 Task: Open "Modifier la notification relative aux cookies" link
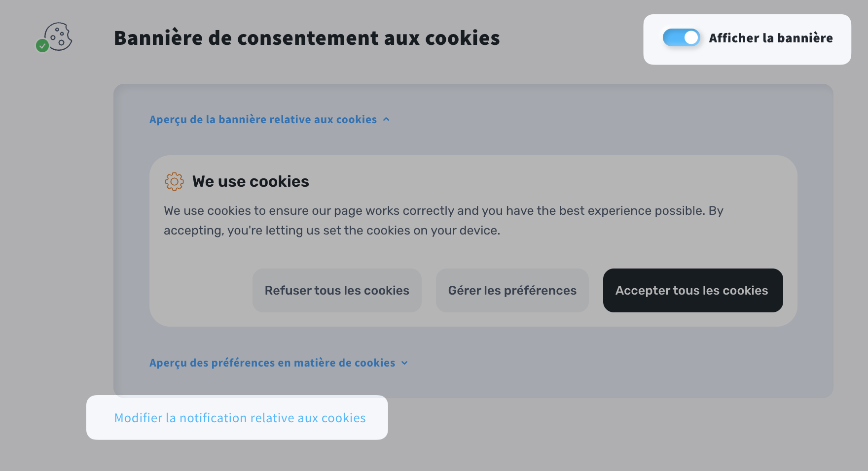point(240,418)
